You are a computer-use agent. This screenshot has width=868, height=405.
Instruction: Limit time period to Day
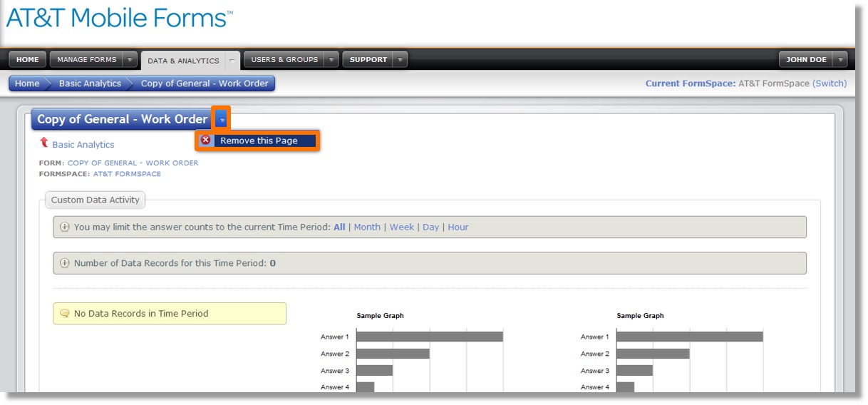[430, 227]
